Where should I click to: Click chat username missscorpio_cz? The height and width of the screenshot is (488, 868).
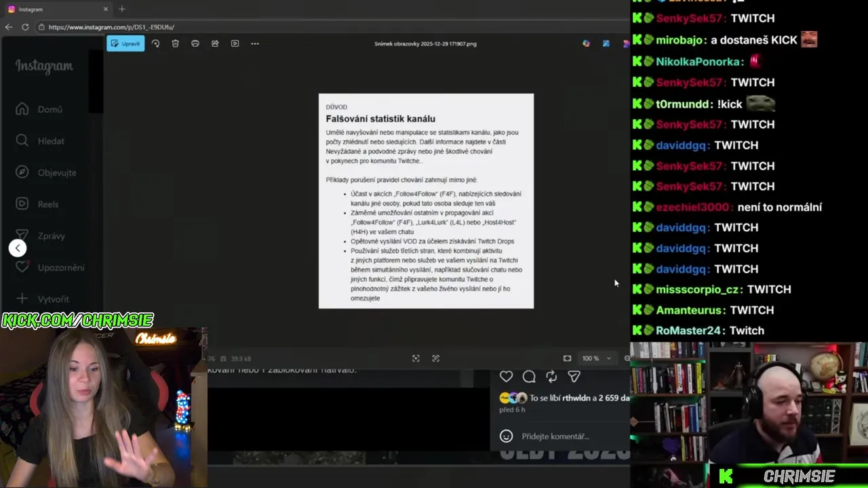click(x=698, y=289)
